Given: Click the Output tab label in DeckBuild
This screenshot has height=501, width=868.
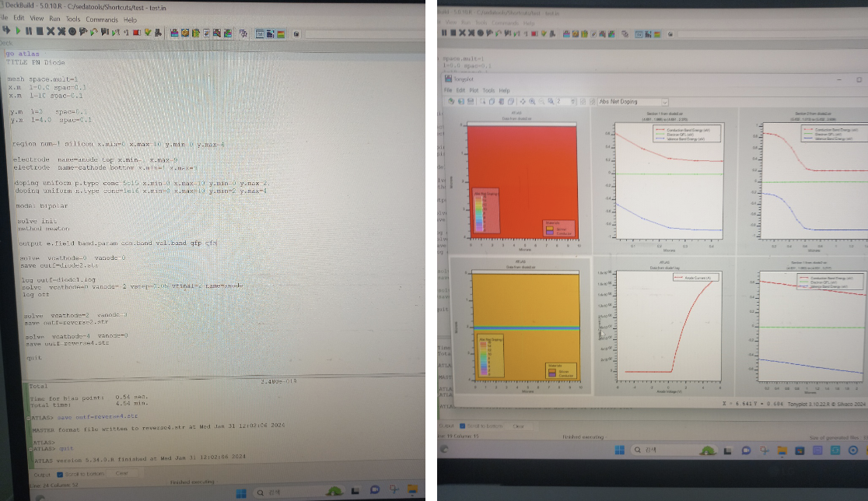Looking at the screenshot, I should 43,474.
